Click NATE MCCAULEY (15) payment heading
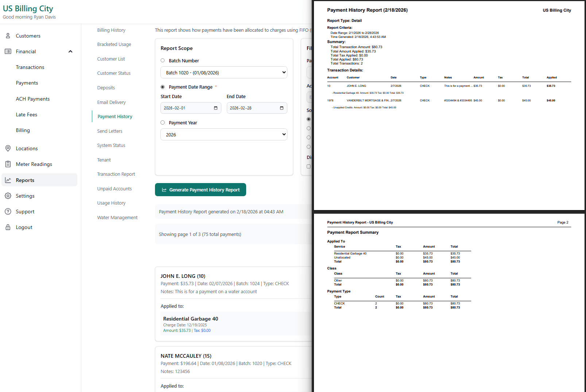The image size is (586, 392). [186, 356]
